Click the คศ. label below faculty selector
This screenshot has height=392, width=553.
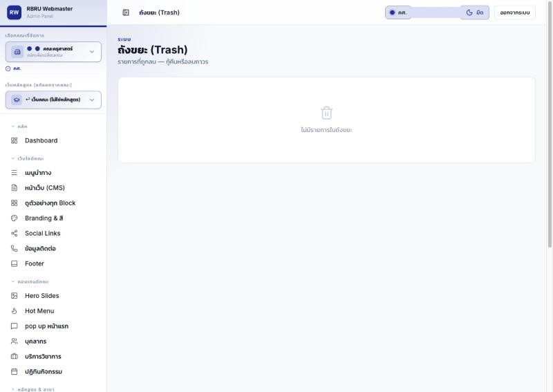17,68
